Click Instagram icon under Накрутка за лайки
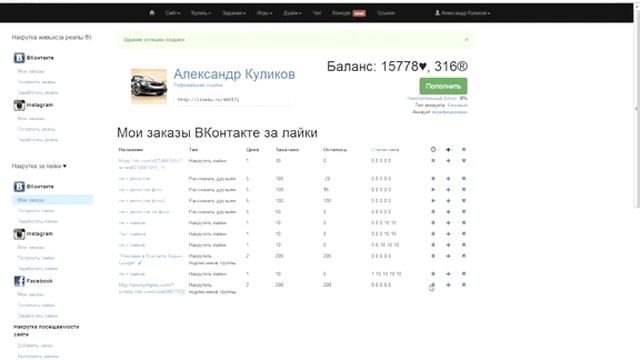Viewport: 640px width, 360px height. pyautogui.click(x=19, y=234)
